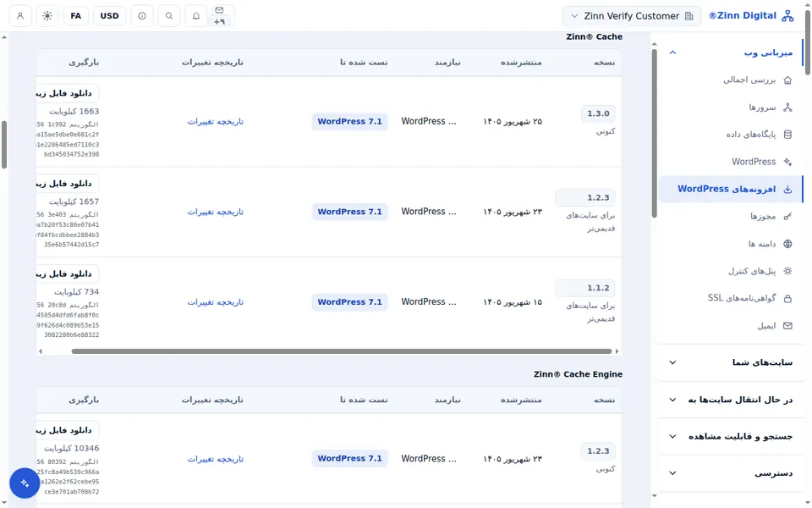812x508 pixels.
Task: Expand the سایت‌های شما section
Action: 731,362
